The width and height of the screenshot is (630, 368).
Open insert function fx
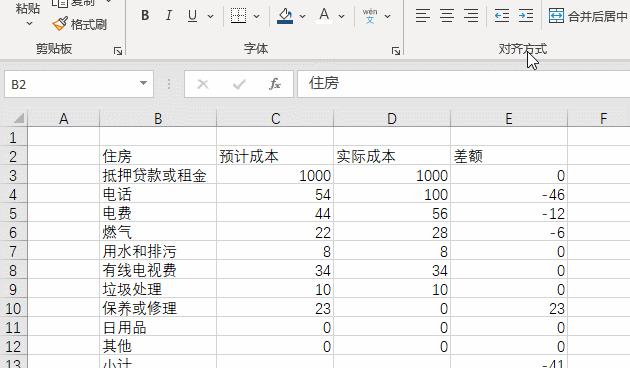[275, 84]
